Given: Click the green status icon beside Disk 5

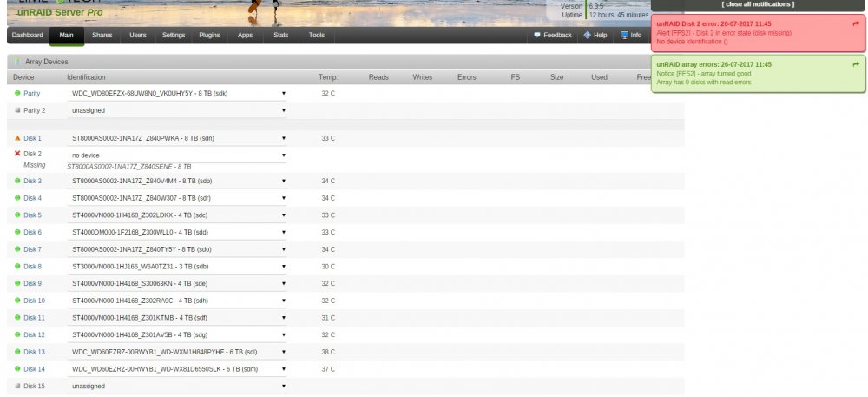Looking at the screenshot, I should [x=17, y=215].
